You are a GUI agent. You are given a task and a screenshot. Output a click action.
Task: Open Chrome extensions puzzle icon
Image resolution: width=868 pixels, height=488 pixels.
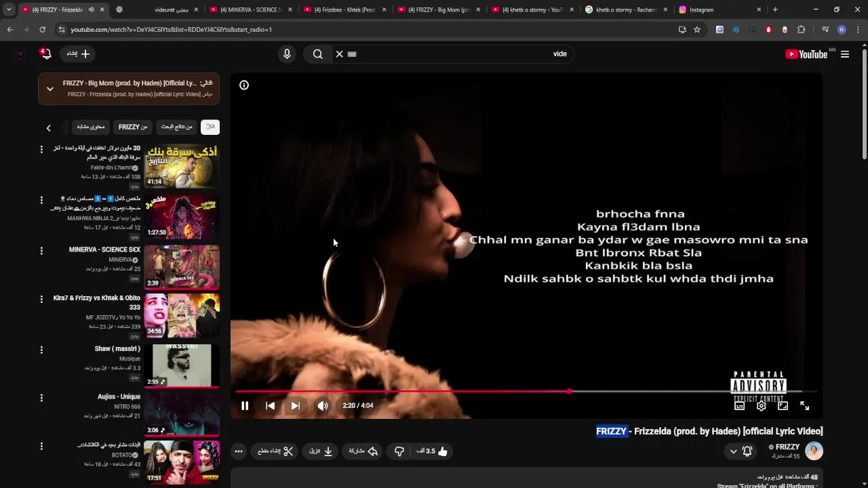click(801, 30)
